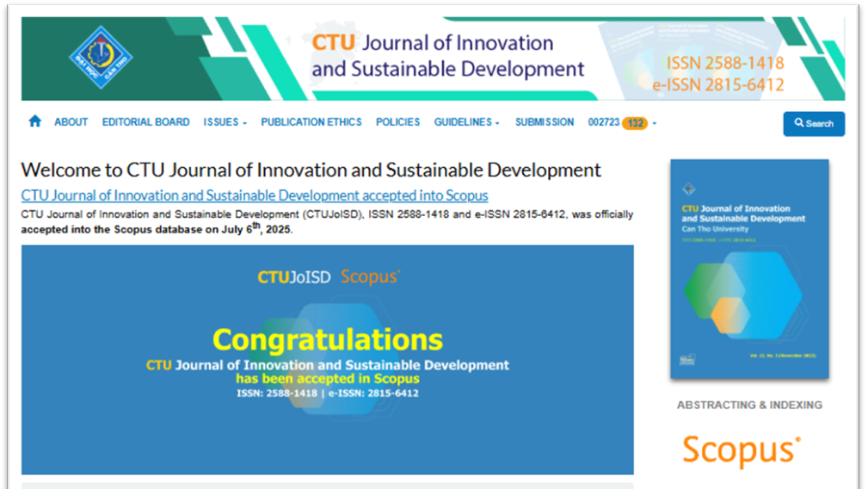The image size is (868, 489).
Task: Click the journal title in header banner
Action: click(x=447, y=56)
